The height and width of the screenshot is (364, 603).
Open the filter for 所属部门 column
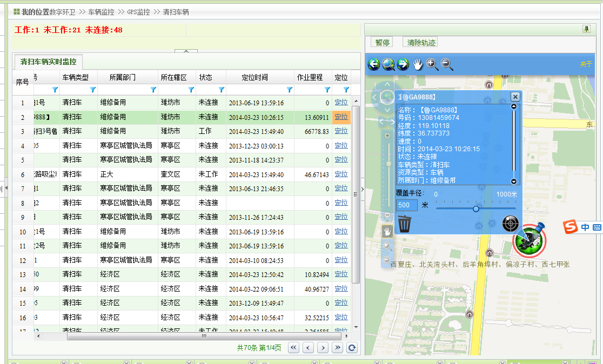(153, 90)
